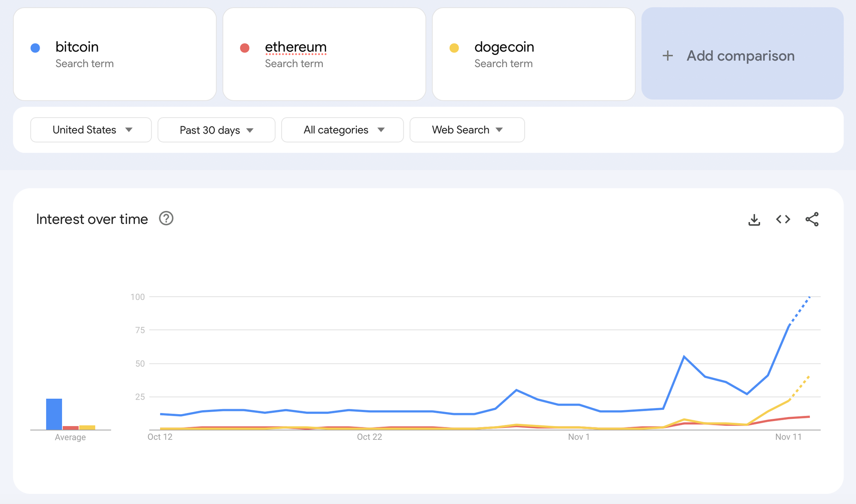
Task: Click the Nov 1 date label
Action: click(579, 437)
